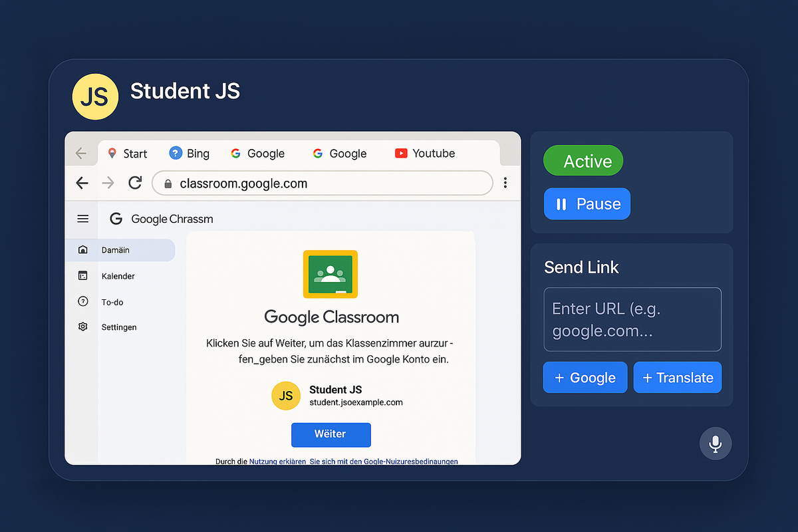The width and height of the screenshot is (798, 532).
Task: Click the classroom.google.com address bar
Action: 323,184
